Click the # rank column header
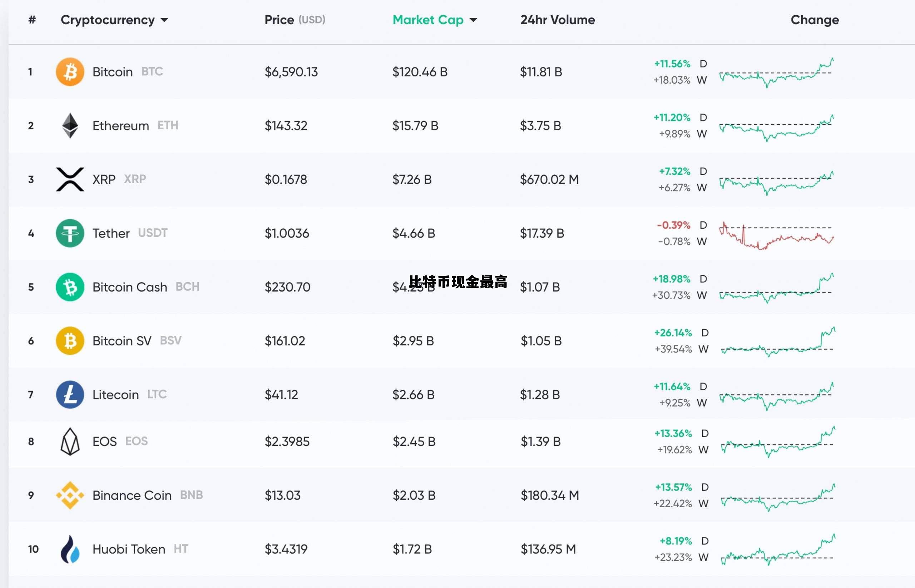The height and width of the screenshot is (588, 915). click(x=32, y=20)
